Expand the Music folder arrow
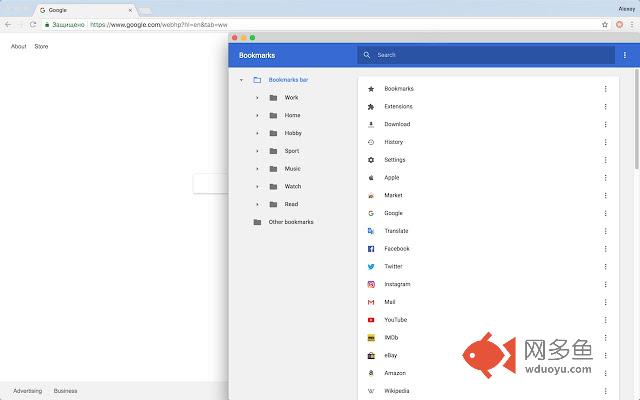The image size is (640, 400). [257, 169]
